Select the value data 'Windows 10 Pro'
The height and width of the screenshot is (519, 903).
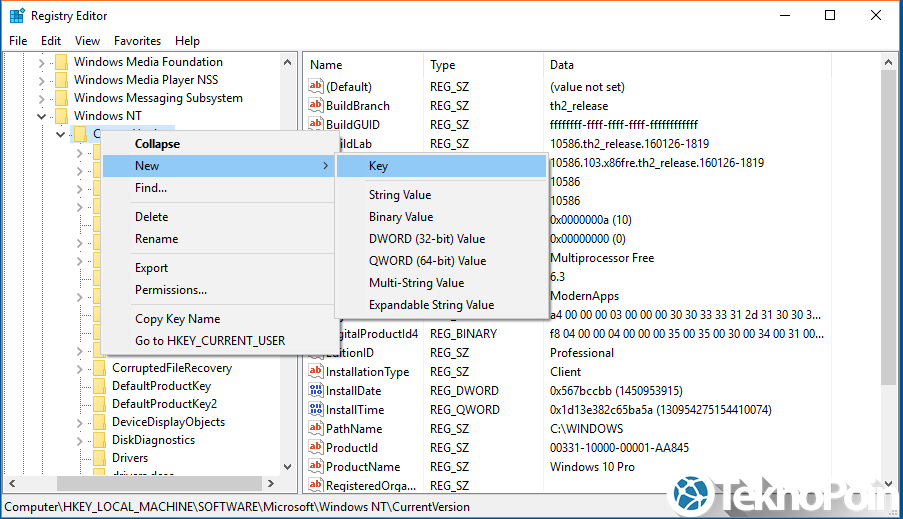point(592,467)
